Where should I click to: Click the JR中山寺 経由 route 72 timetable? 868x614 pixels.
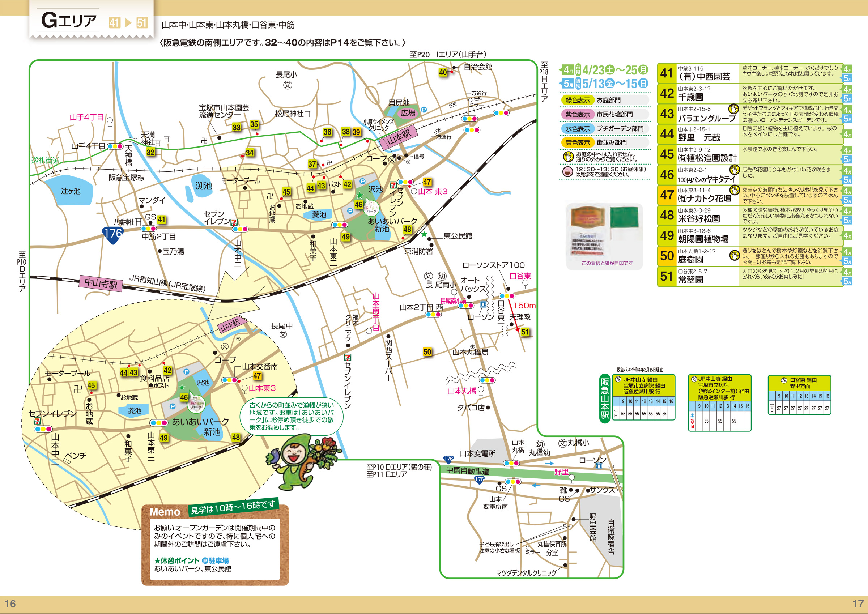tap(643, 397)
